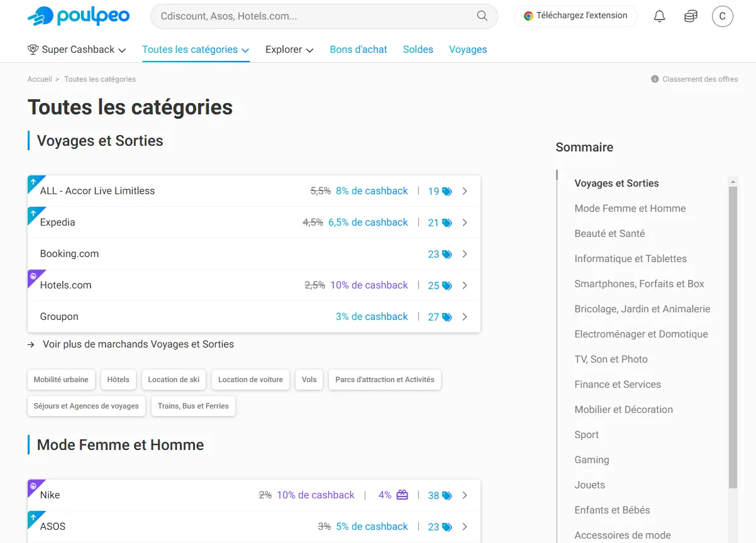Screen dimensions: 756x543
Task: Click the gift card icon in Nike row
Action: (402, 495)
